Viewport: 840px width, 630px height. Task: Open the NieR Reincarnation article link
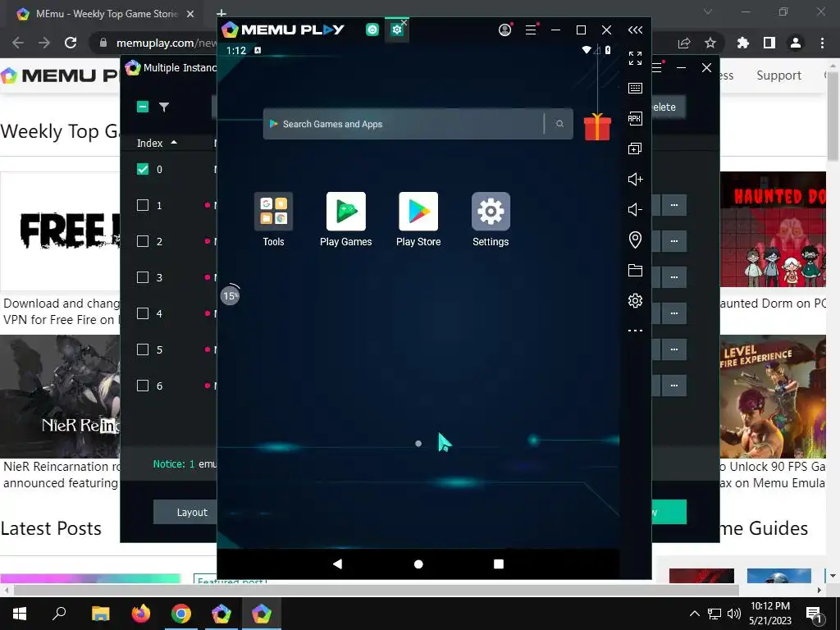61,475
